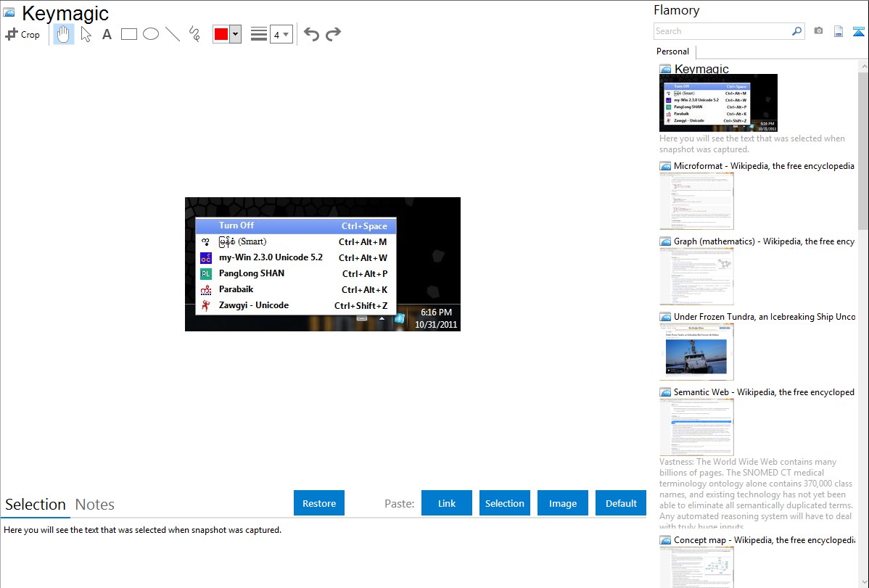
Task: Click the blue collapse panel icon
Action: 858,31
